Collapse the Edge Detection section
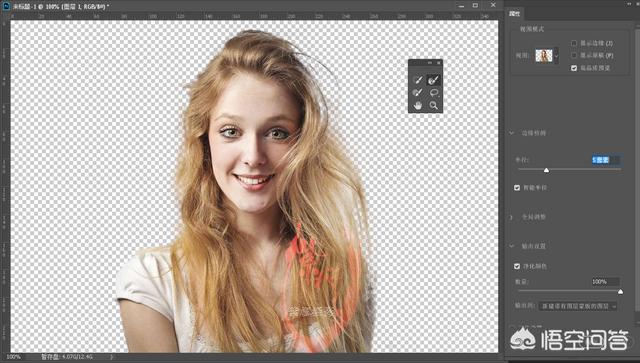The image size is (640, 363). (x=511, y=133)
